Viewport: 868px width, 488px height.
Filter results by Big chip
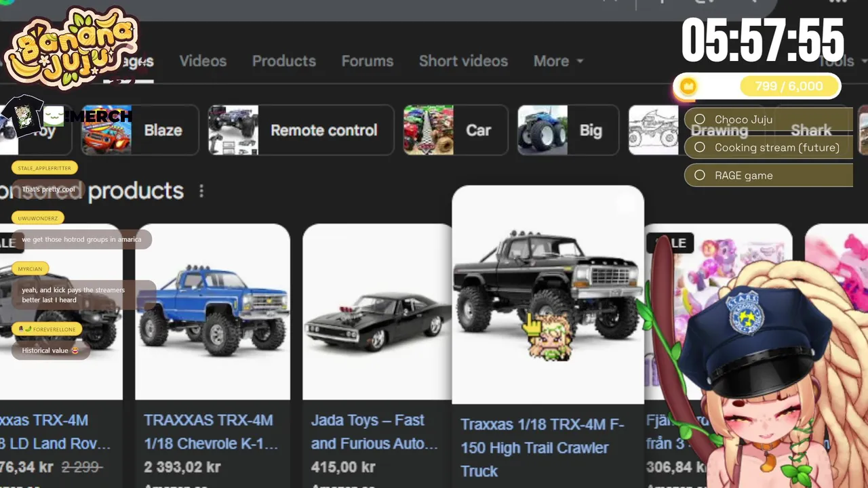[568, 130]
